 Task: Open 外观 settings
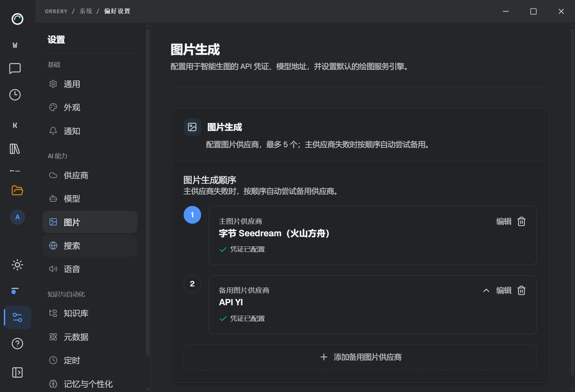click(x=90, y=107)
